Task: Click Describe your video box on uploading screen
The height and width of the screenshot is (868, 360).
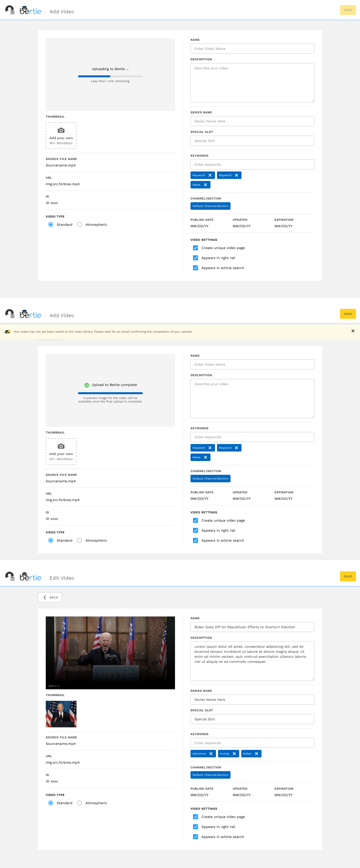Action: [252, 83]
